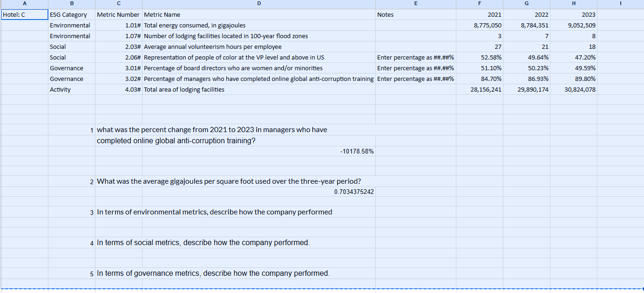Image resolution: width=644 pixels, height=293 pixels.
Task: Click the cell with value 28,156,241
Action: 486,89
